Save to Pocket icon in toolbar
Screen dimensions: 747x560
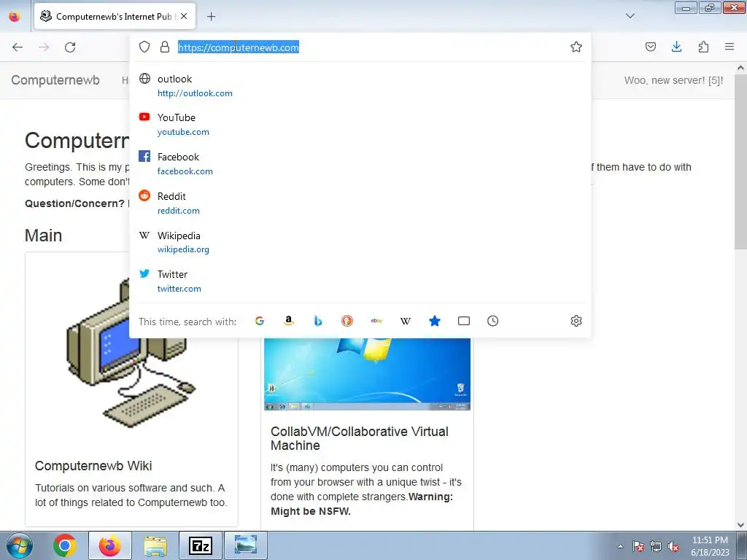click(x=650, y=47)
